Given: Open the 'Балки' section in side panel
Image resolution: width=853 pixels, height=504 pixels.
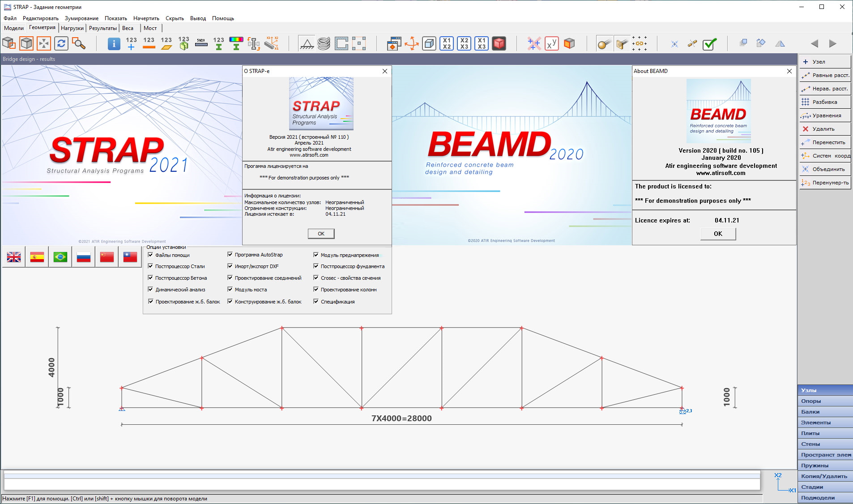Looking at the screenshot, I should [x=825, y=412].
